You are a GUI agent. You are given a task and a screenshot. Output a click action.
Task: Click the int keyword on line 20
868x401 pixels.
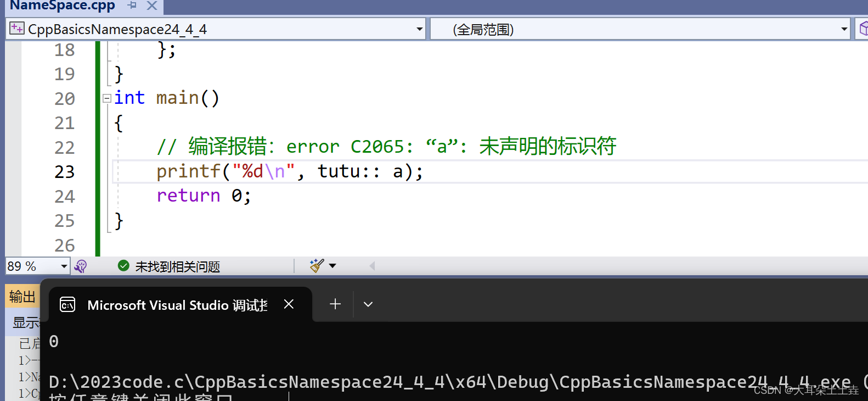coord(129,98)
